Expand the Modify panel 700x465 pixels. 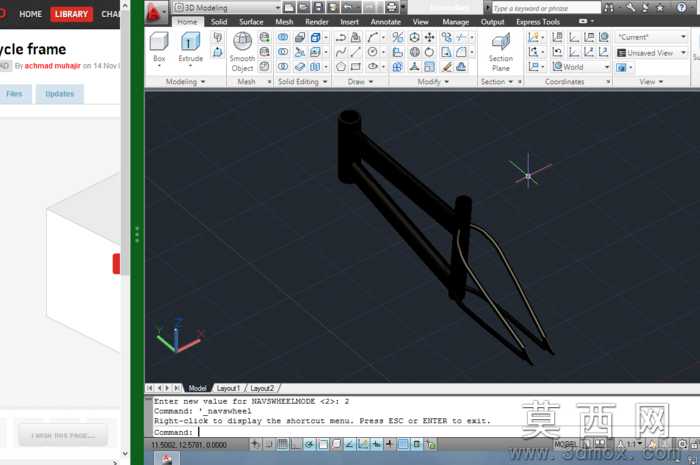coord(433,82)
